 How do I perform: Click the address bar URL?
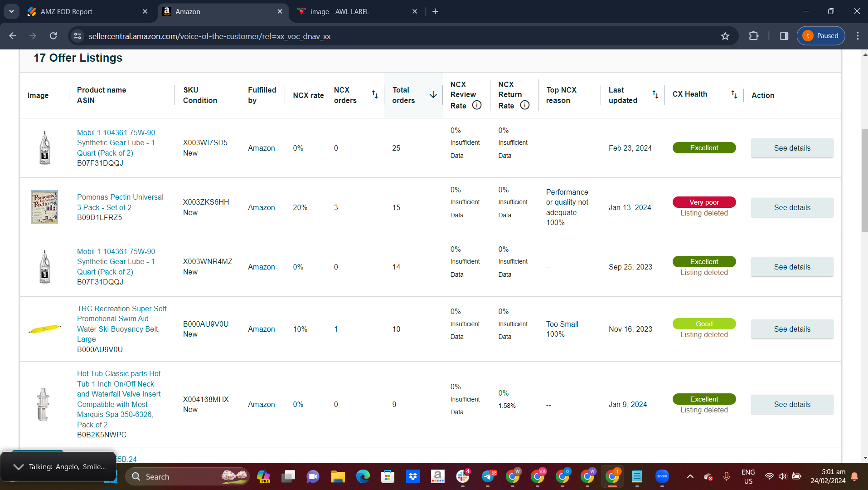tap(209, 36)
